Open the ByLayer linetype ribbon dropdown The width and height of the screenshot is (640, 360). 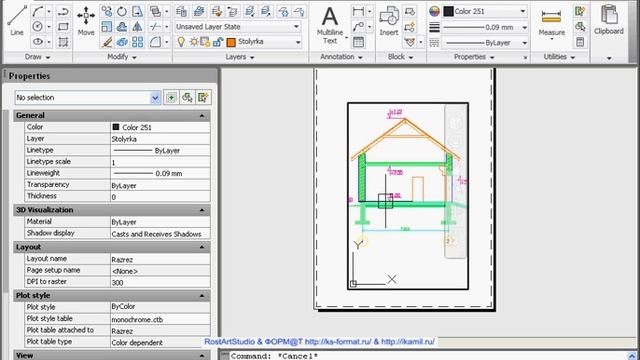(524, 42)
